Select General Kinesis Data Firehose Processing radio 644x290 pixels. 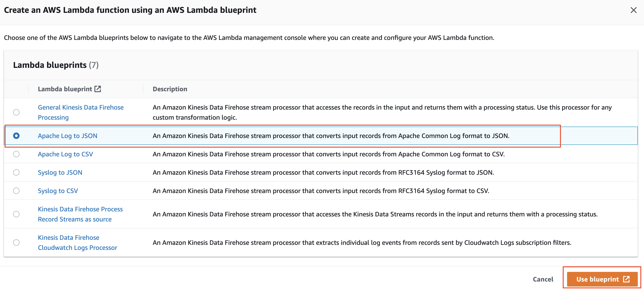pos(16,112)
